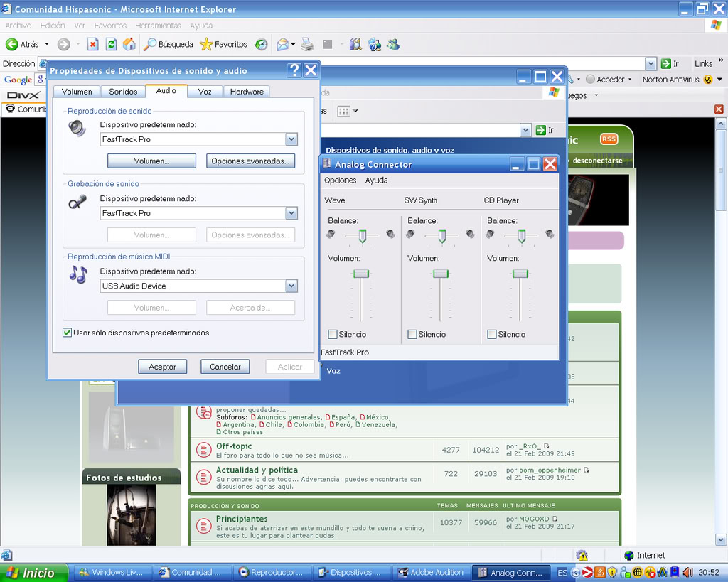Click the Stop loading icon
This screenshot has width=728, height=582.
(92, 44)
